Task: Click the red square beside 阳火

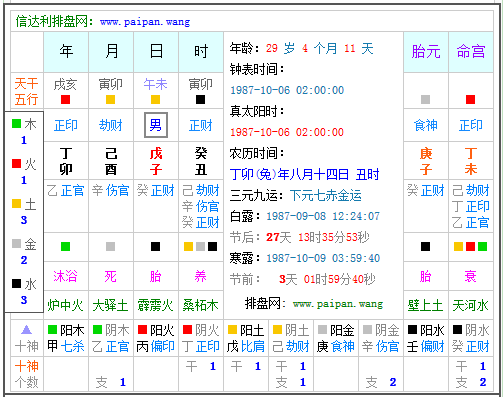Action: click(x=142, y=330)
